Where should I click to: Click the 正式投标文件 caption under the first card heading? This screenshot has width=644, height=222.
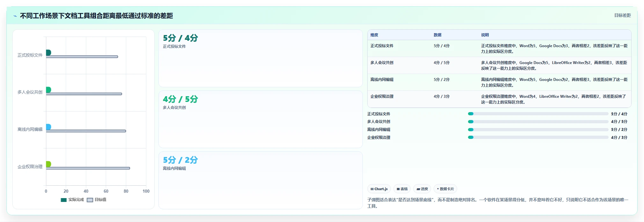click(x=174, y=47)
